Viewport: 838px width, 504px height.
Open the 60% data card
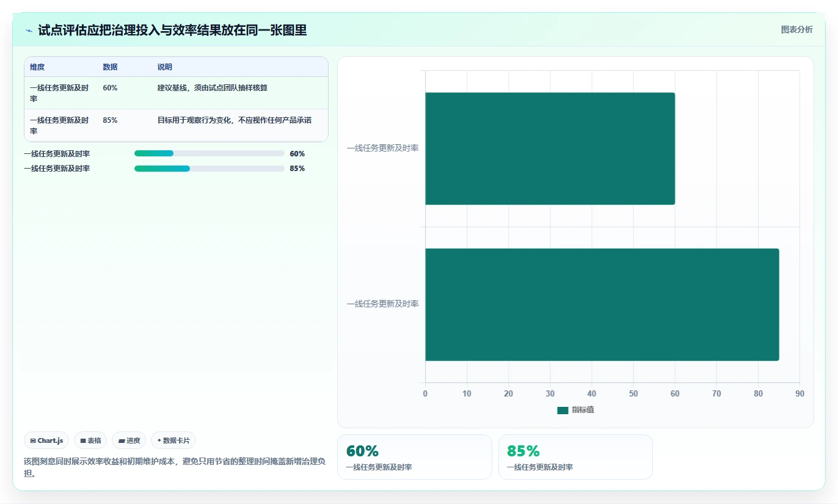pyautogui.click(x=415, y=457)
